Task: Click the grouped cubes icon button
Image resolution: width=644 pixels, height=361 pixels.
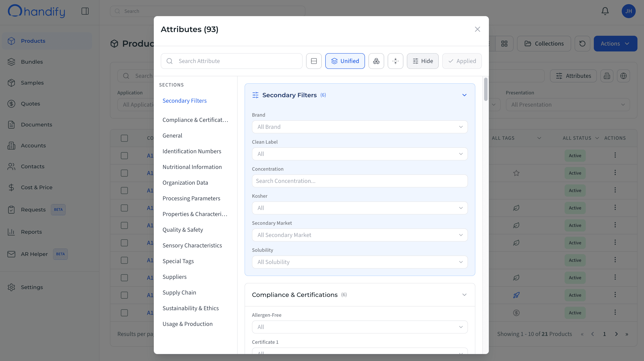Action: coord(376,61)
